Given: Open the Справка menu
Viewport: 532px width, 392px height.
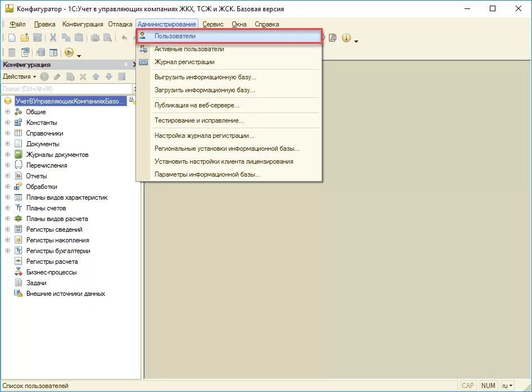Looking at the screenshot, I should [x=267, y=24].
